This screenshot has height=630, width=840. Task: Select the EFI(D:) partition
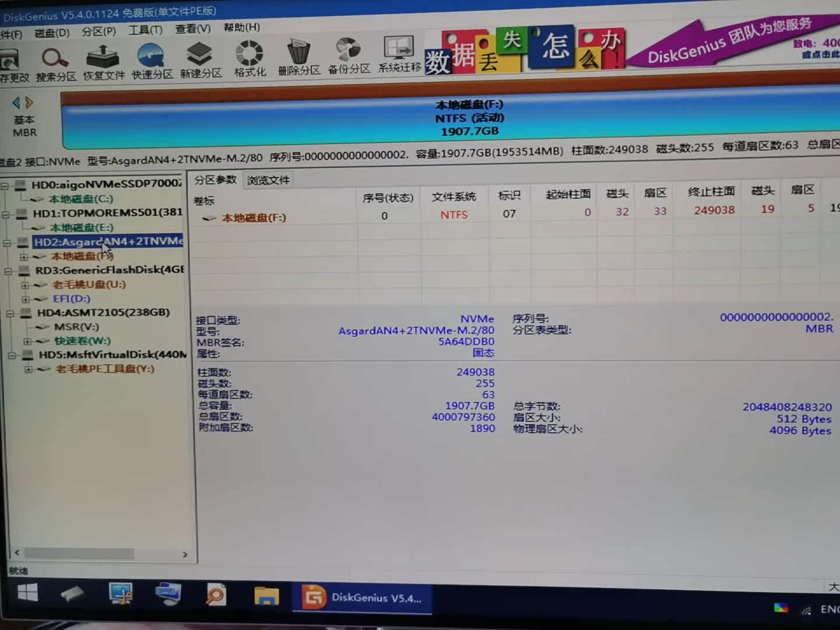[x=71, y=299]
